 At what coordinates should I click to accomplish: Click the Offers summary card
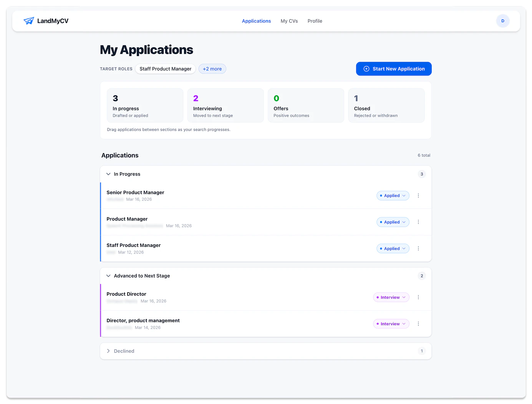[x=306, y=106]
